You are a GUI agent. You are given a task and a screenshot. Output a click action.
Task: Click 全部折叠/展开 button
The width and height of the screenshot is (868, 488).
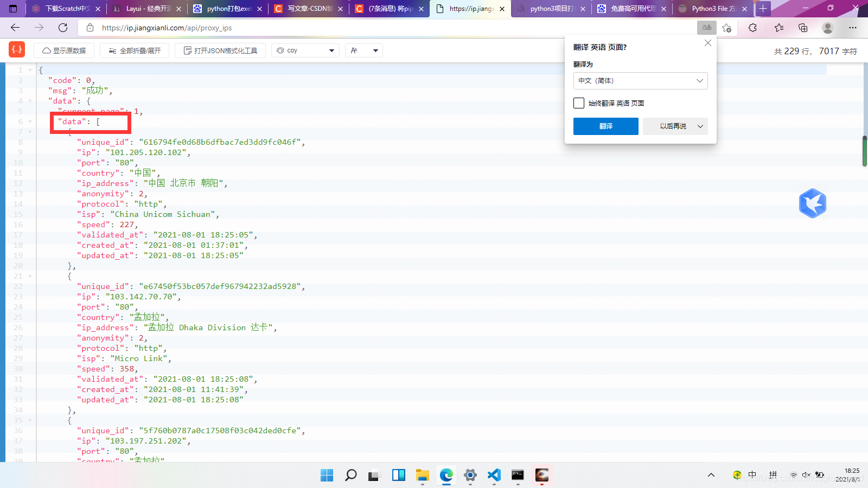(135, 50)
